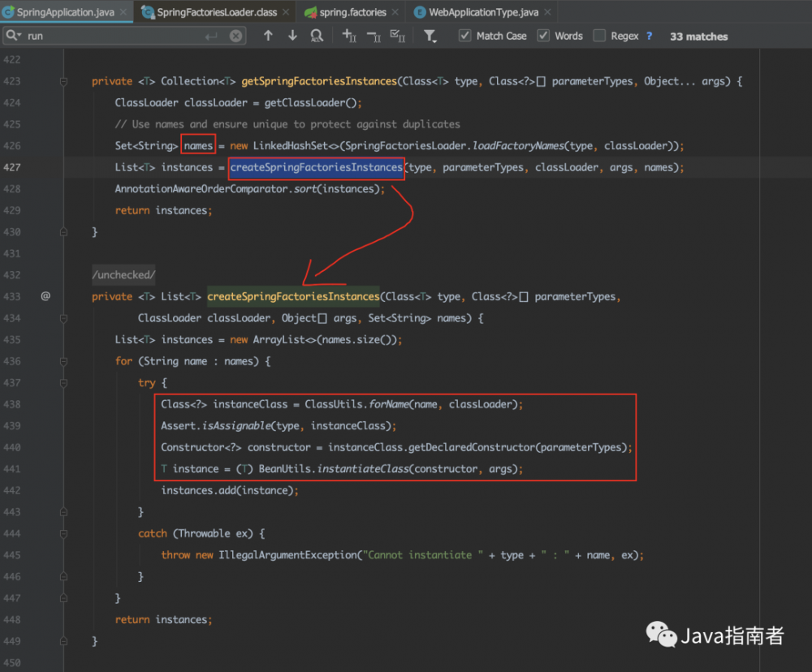Switch to the spring.factories tab
Screen dimensions: 812x672
click(x=349, y=12)
